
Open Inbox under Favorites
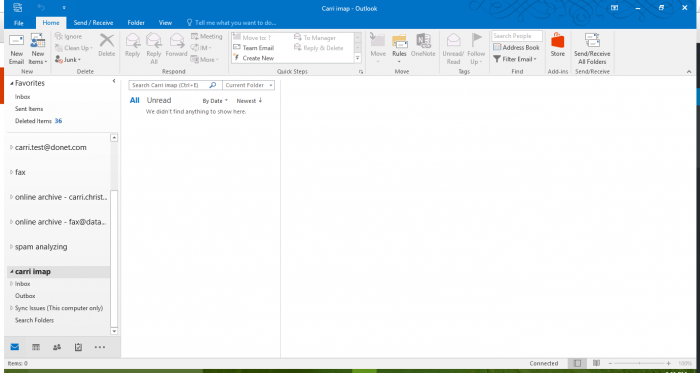pyautogui.click(x=22, y=97)
